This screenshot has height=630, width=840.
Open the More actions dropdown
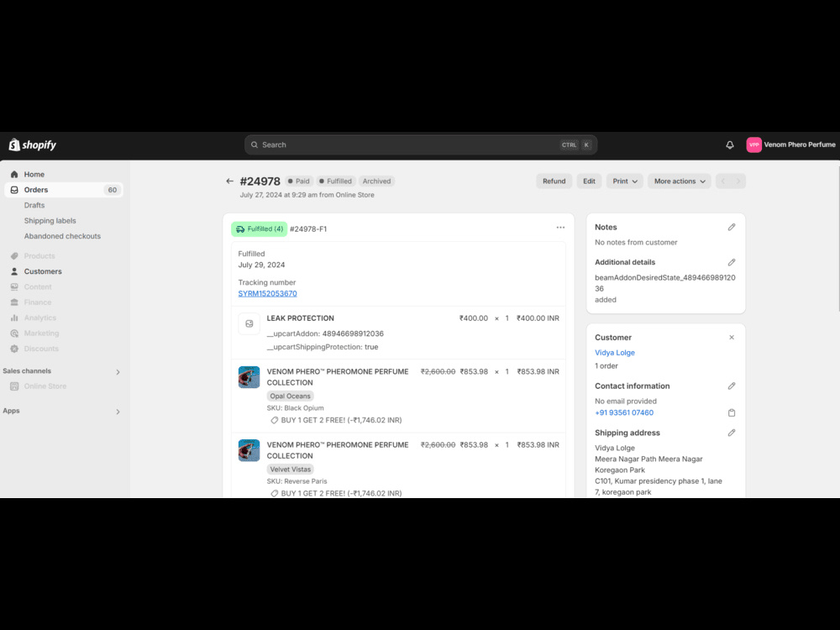tap(680, 181)
